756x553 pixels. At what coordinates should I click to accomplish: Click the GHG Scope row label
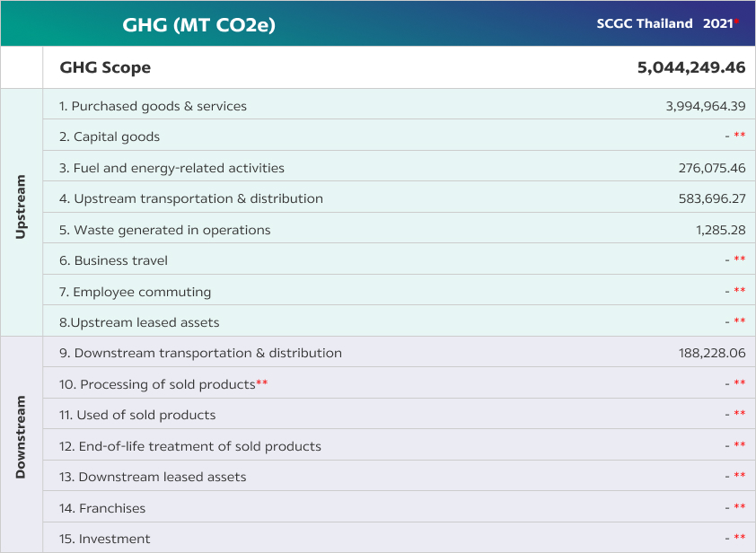coord(105,67)
